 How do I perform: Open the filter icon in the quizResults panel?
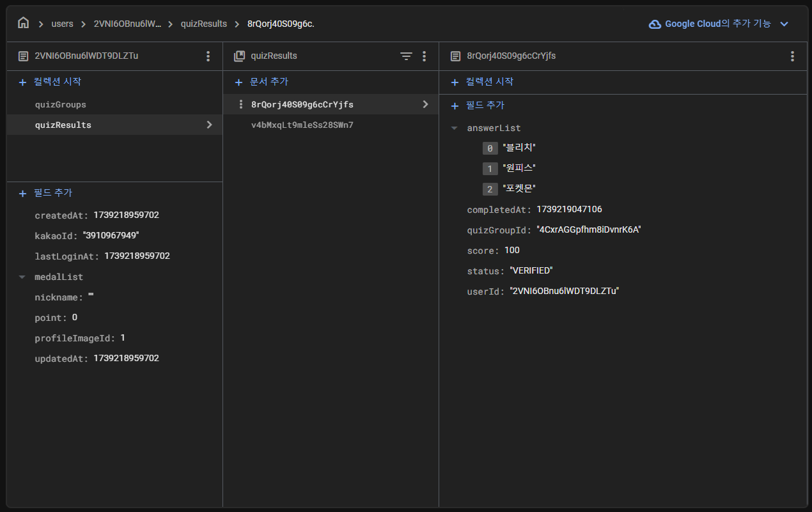[x=407, y=56]
